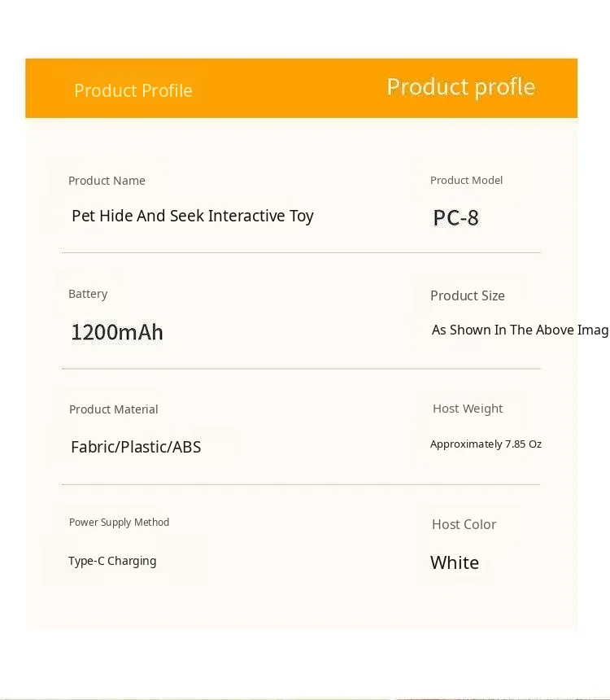Select the "Host Weight" label

468,409
